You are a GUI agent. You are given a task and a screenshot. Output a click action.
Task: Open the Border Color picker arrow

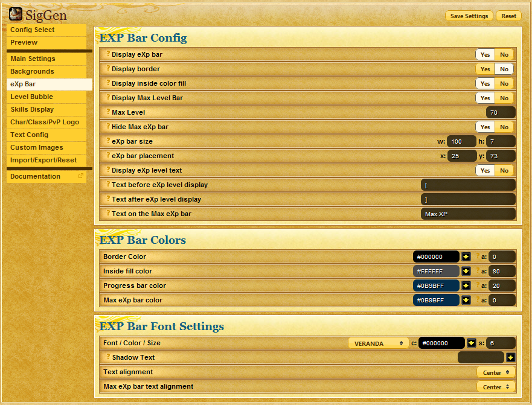[466, 257]
